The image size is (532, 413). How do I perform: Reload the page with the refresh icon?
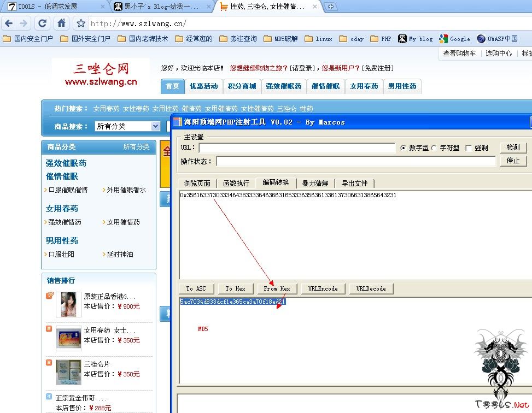click(x=43, y=23)
